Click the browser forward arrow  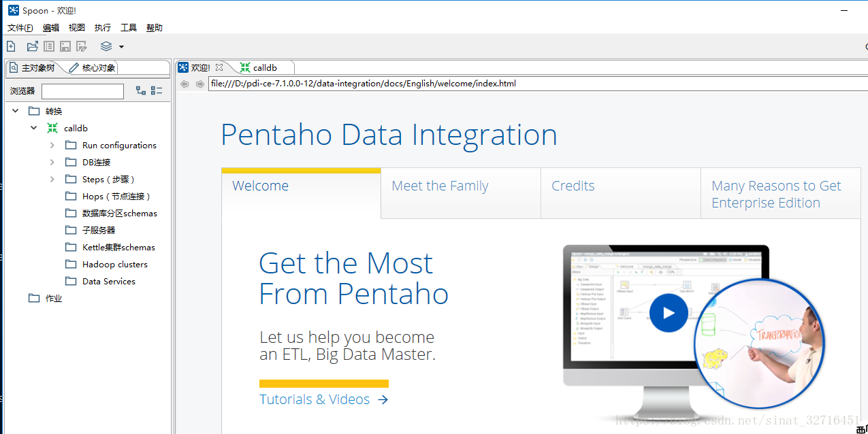coord(199,84)
